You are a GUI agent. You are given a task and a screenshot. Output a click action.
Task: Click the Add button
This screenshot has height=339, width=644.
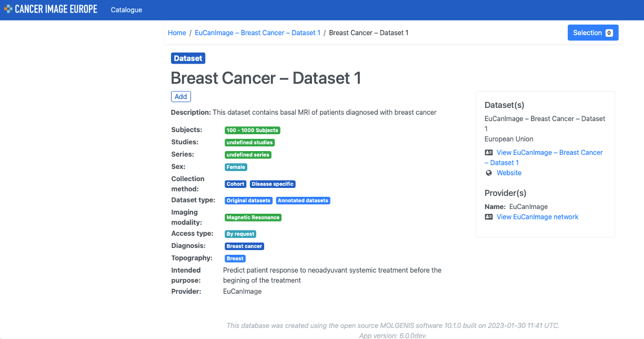coord(181,96)
